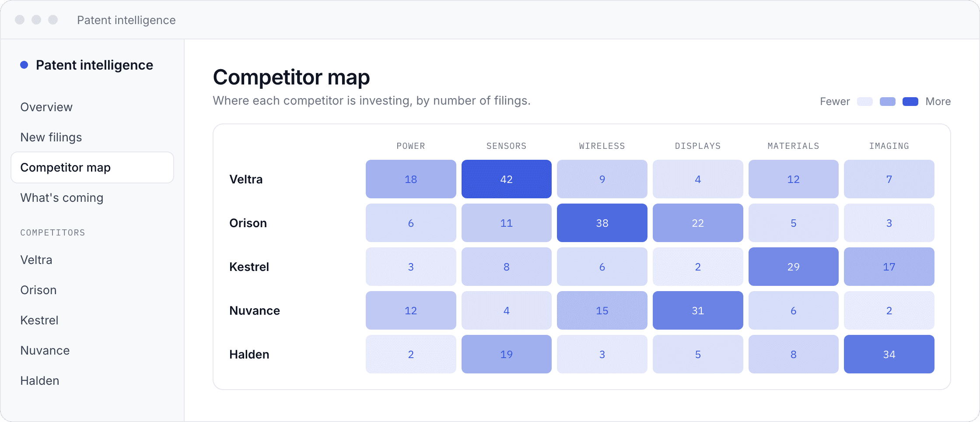This screenshot has height=422, width=980.
Task: Select Orison's Wireless cell showing 38
Action: (602, 223)
